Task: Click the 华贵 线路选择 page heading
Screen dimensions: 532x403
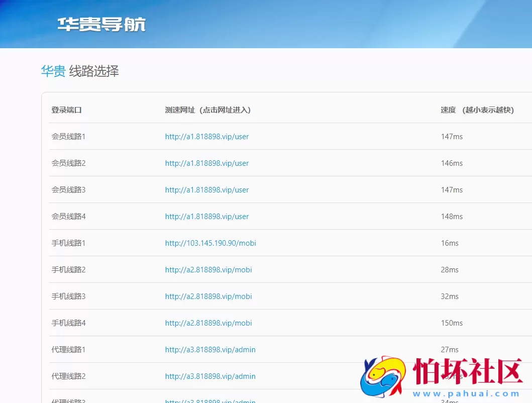Action: [x=79, y=71]
